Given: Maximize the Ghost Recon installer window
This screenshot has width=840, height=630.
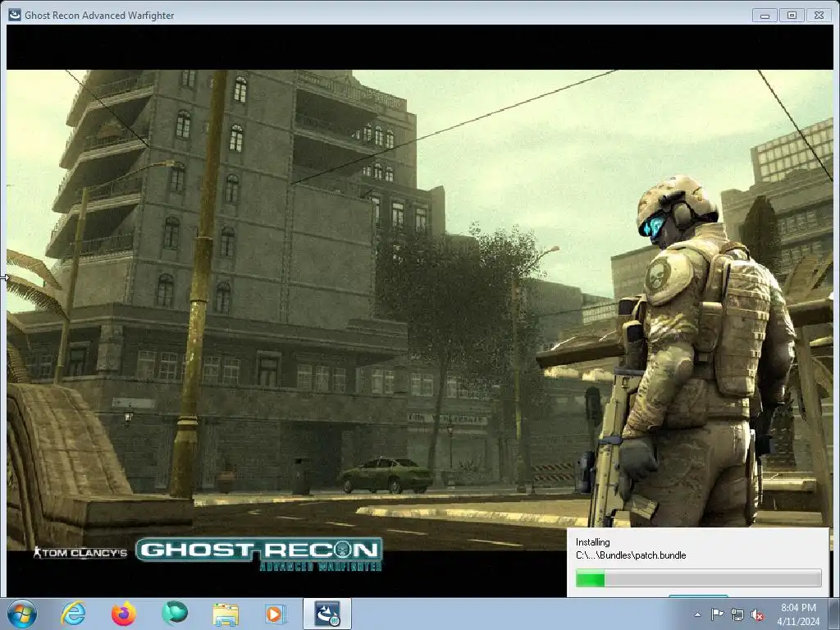Looking at the screenshot, I should pos(792,16).
